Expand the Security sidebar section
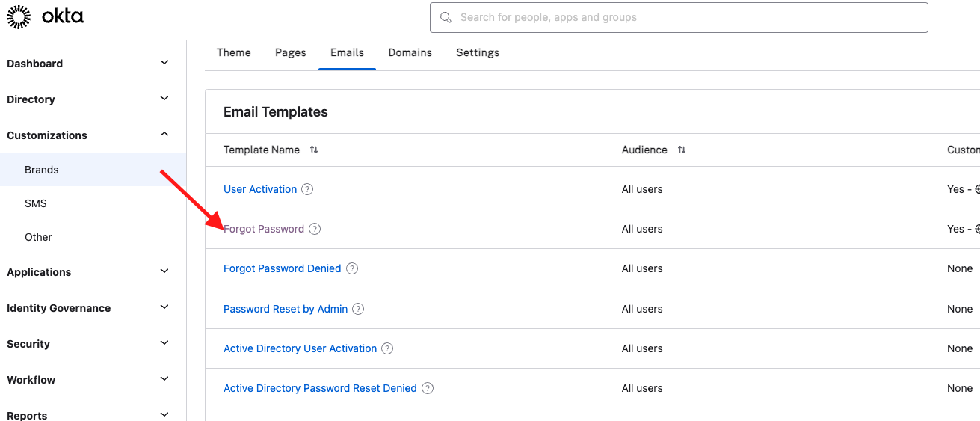The image size is (980, 421). point(164,343)
